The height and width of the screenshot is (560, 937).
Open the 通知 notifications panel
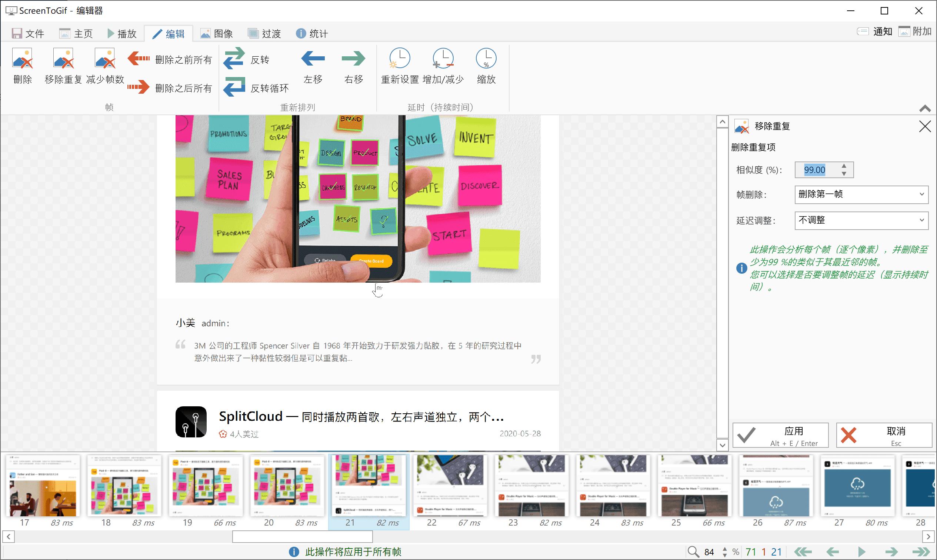click(876, 32)
